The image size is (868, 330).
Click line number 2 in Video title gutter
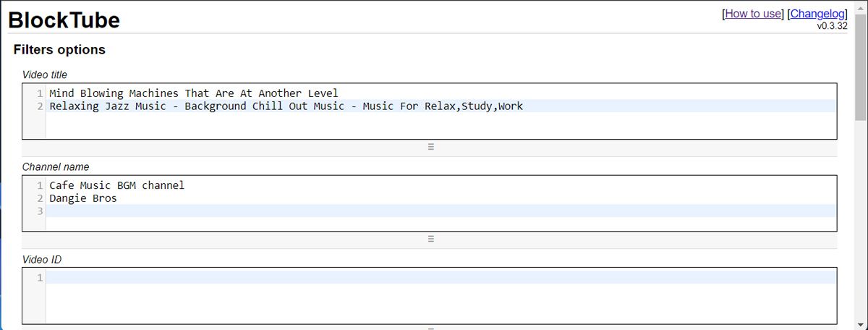(40, 106)
